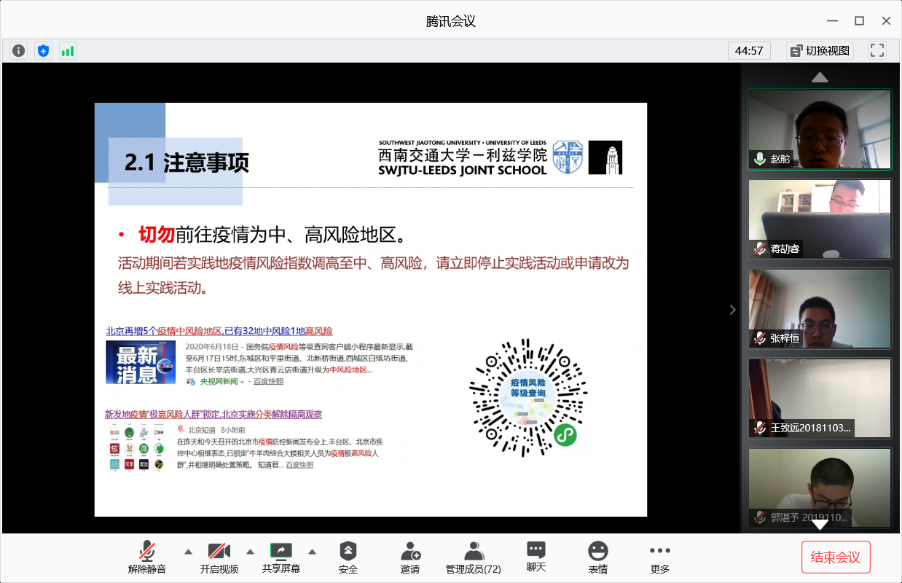Select 王致远20181103 video thumbnail

point(820,398)
